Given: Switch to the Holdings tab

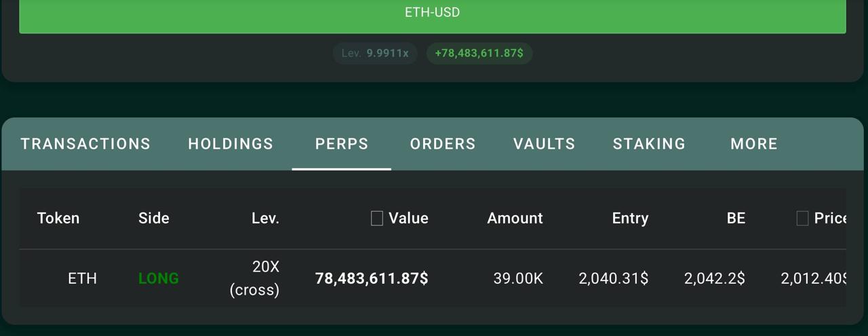Looking at the screenshot, I should [231, 144].
